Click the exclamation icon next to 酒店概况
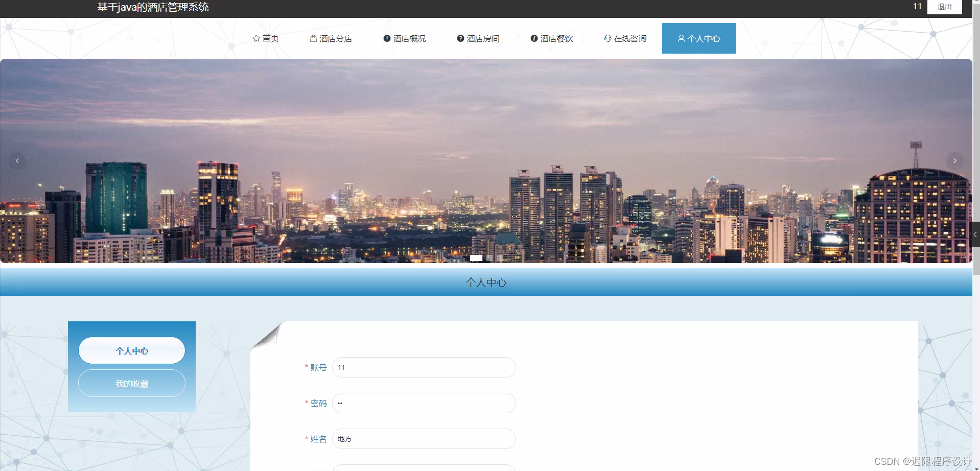This screenshot has width=980, height=471. click(386, 38)
